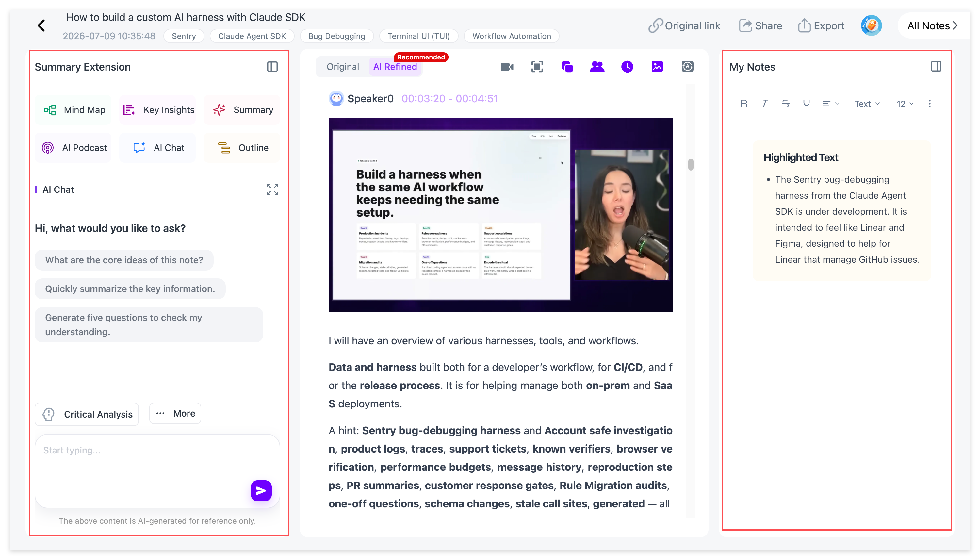Toggle italic in My Notes
The image size is (980, 560).
(764, 104)
